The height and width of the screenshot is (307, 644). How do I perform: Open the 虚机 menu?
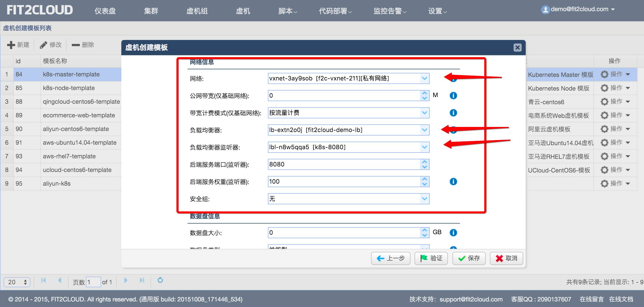tap(243, 11)
